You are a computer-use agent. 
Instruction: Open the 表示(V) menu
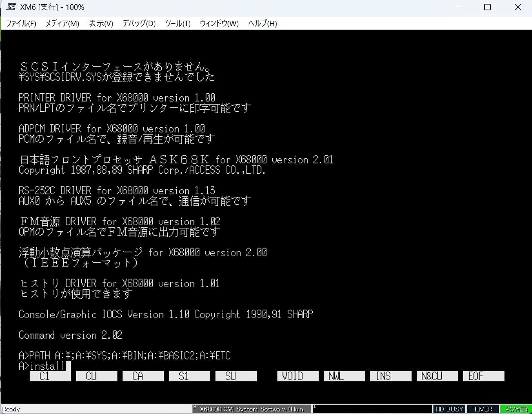[x=101, y=24]
